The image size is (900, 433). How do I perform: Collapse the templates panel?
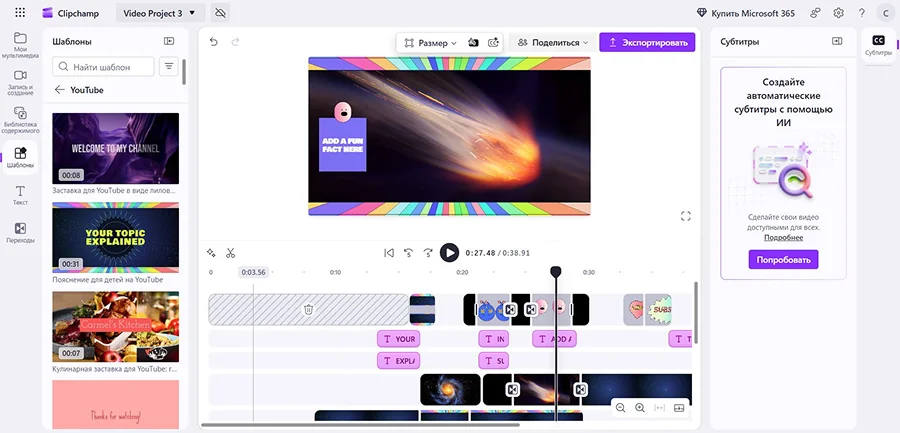(x=169, y=41)
